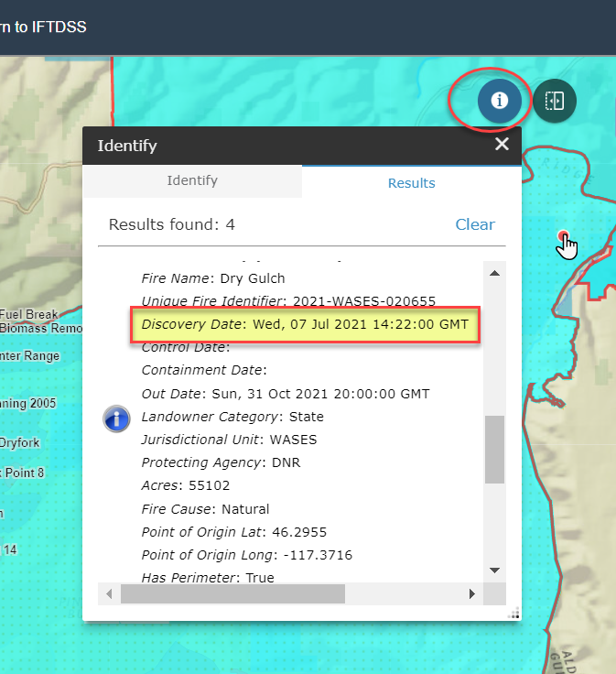Click the horizontal scrollbar thumb
616x674 pixels.
pyautogui.click(x=232, y=593)
